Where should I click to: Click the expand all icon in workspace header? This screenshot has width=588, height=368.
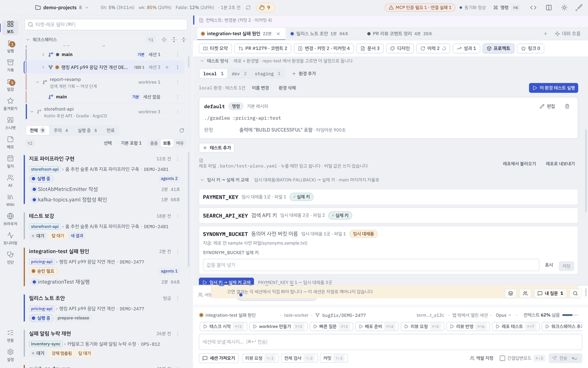coord(174,40)
